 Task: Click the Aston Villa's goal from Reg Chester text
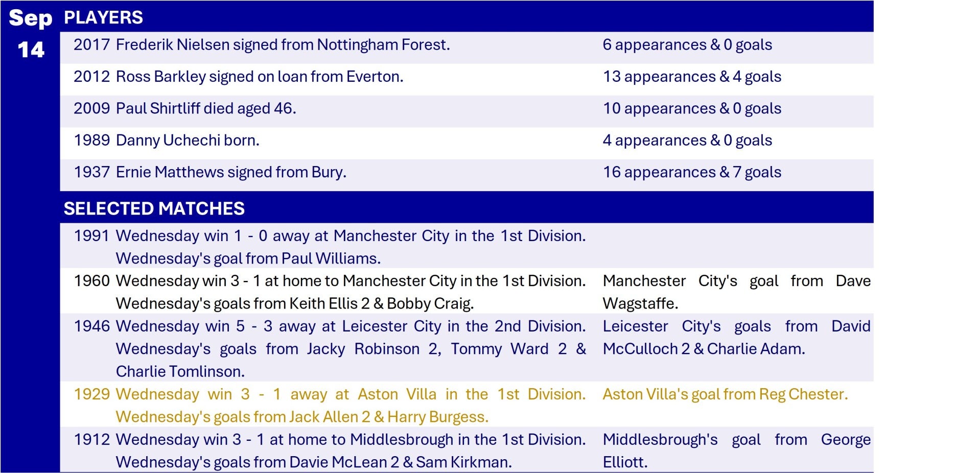tap(725, 394)
